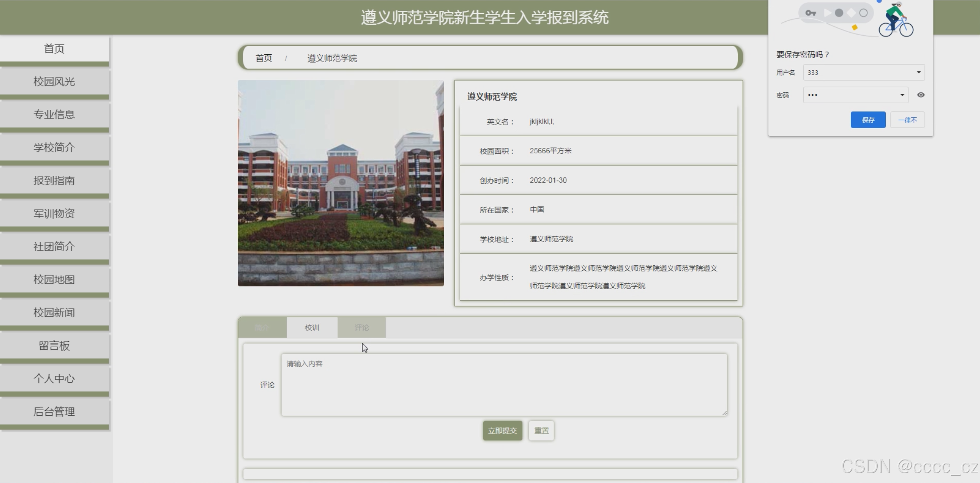Viewport: 980px width, 483px height.
Task: Click the 首页 breadcrumb link
Action: click(264, 58)
